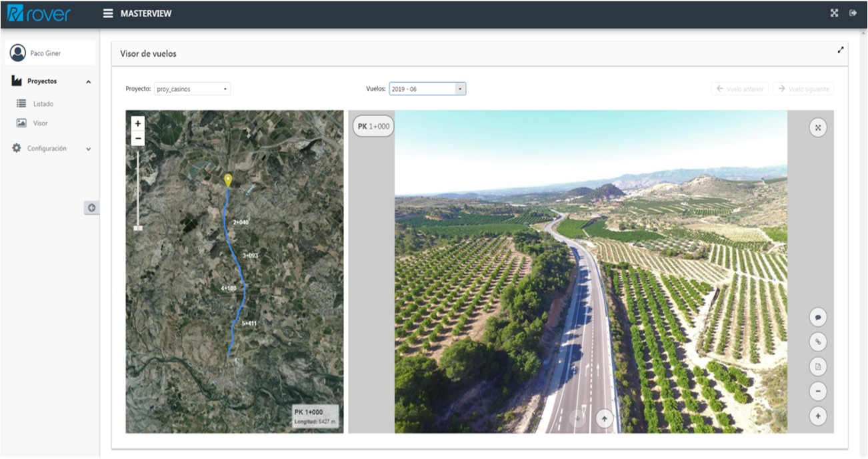
Task: Click the Configuración gear icon
Action: (17, 148)
